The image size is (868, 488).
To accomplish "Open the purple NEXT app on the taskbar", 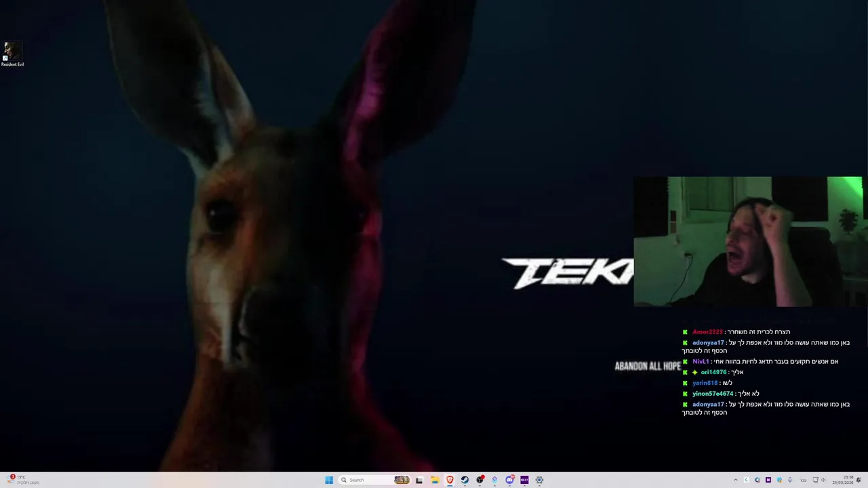I will (524, 480).
